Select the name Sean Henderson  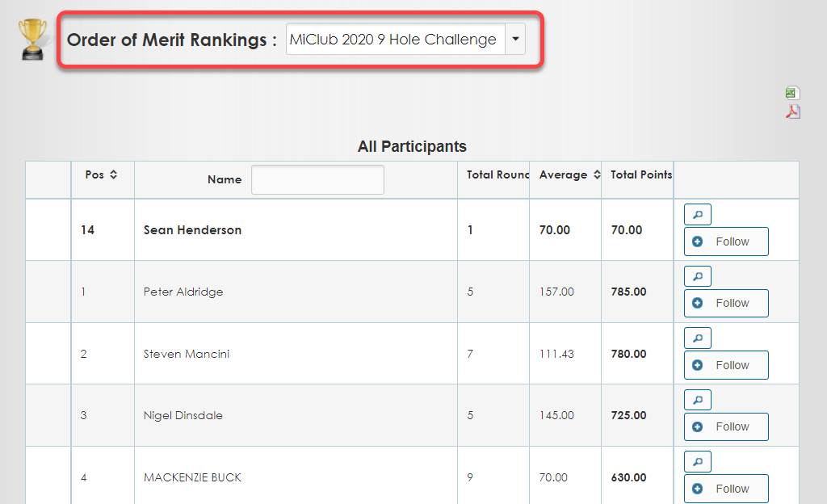click(192, 230)
